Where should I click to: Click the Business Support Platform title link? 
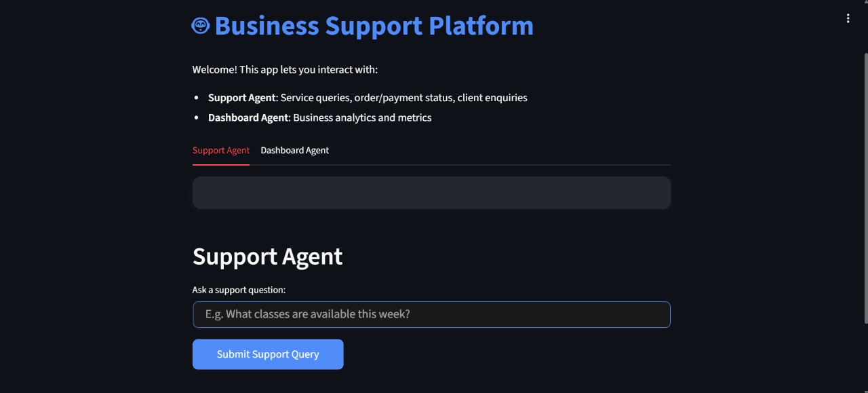(374, 25)
